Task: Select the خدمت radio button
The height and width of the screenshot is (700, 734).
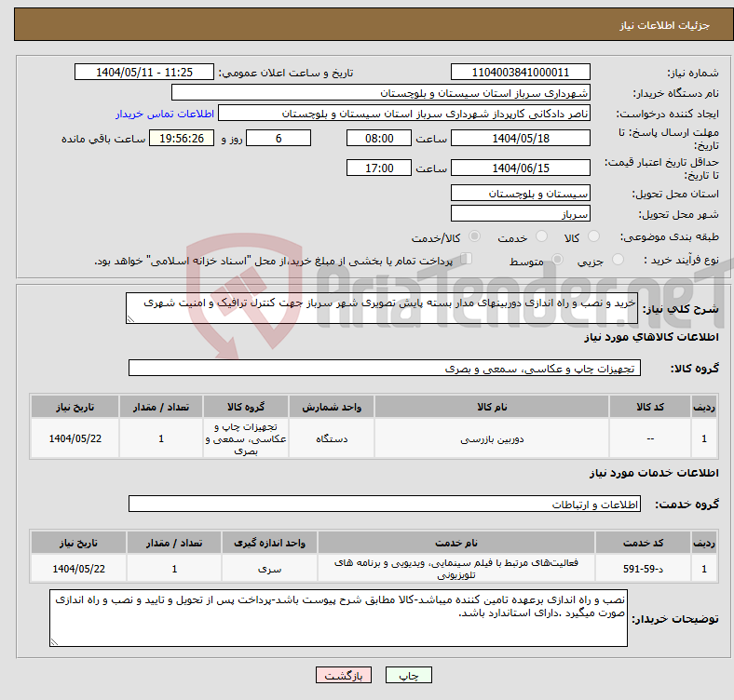Action: (x=541, y=236)
